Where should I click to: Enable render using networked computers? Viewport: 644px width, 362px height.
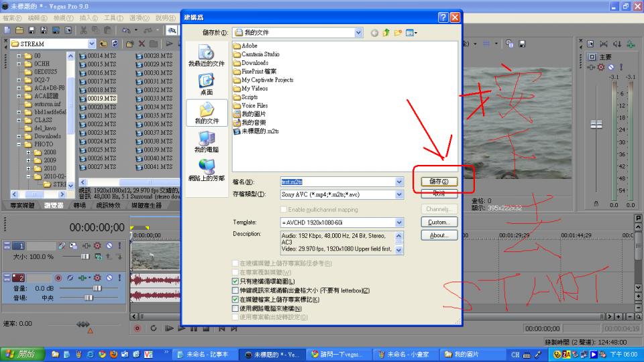pyautogui.click(x=235, y=308)
